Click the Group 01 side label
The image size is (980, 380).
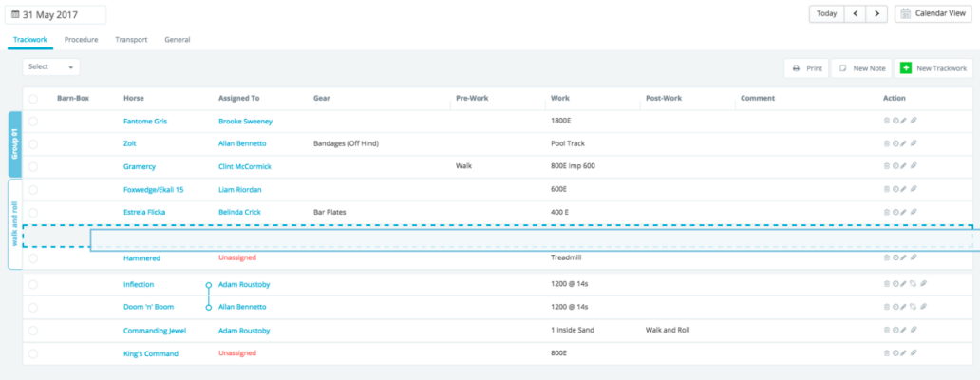(x=14, y=143)
